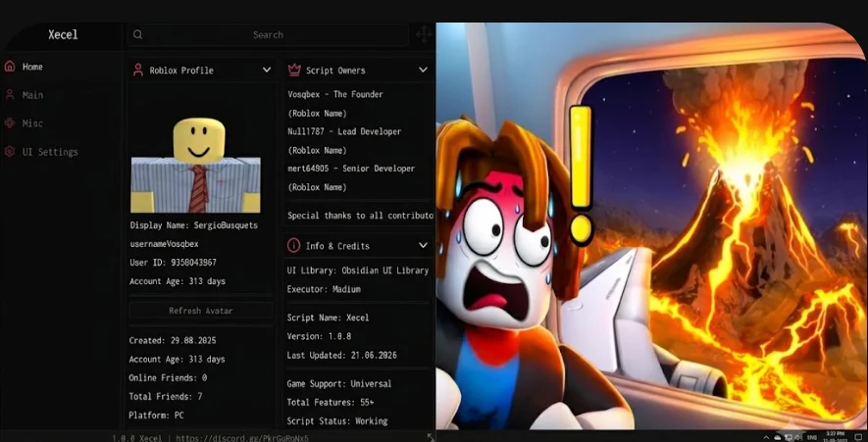Click UI Library: Obsidian UI Library text
Viewport: 868px width, 442px height.
pyautogui.click(x=358, y=270)
